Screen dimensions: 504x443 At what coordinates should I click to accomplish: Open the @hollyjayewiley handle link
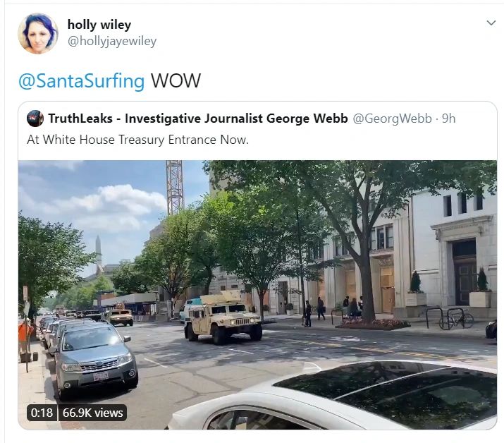[x=112, y=42]
